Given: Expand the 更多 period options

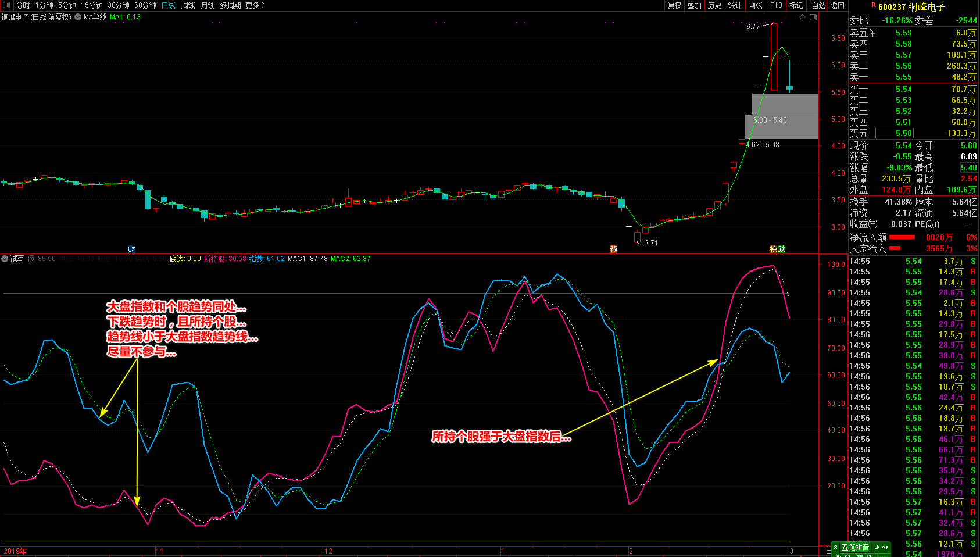Looking at the screenshot, I should (x=255, y=5).
